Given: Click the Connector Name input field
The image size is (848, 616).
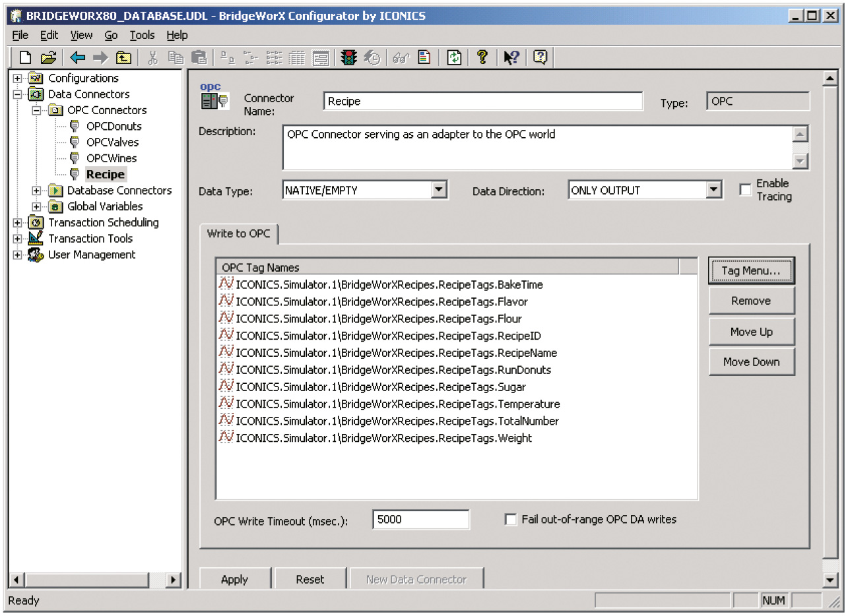Looking at the screenshot, I should point(483,101).
